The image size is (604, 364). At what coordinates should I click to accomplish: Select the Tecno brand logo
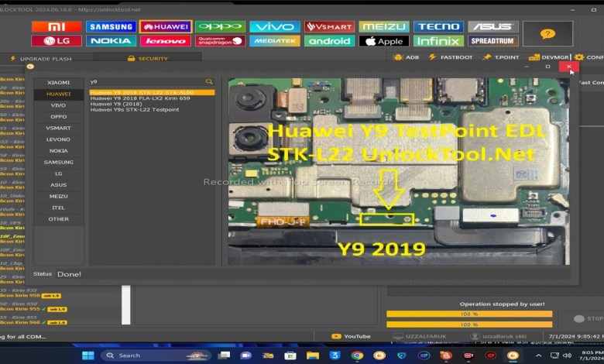[438, 26]
